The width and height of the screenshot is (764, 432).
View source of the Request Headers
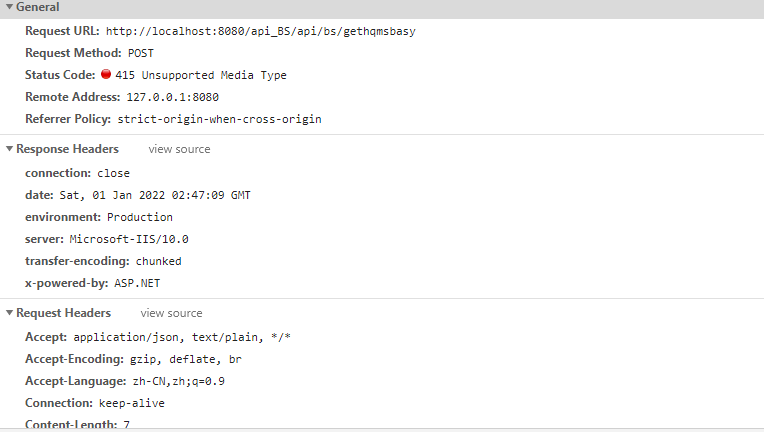171,313
